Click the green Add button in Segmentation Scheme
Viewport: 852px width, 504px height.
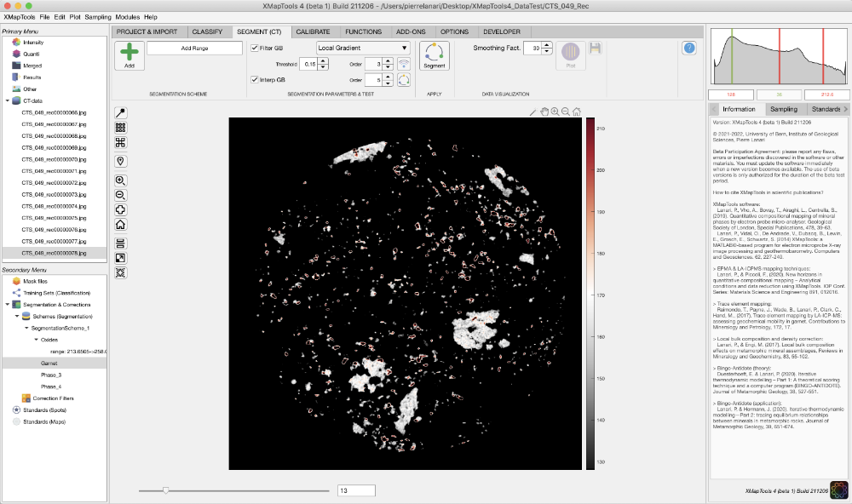pos(130,53)
